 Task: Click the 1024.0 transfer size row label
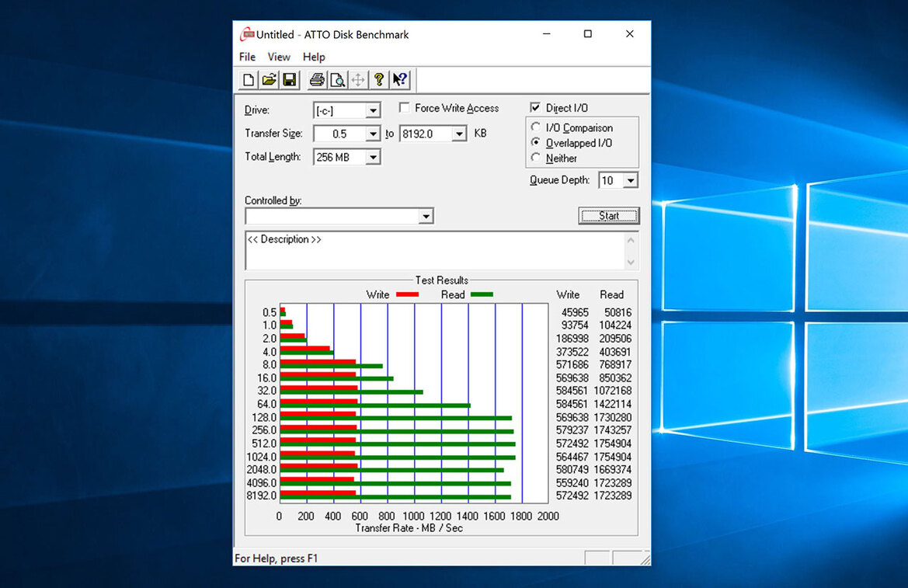[262, 457]
